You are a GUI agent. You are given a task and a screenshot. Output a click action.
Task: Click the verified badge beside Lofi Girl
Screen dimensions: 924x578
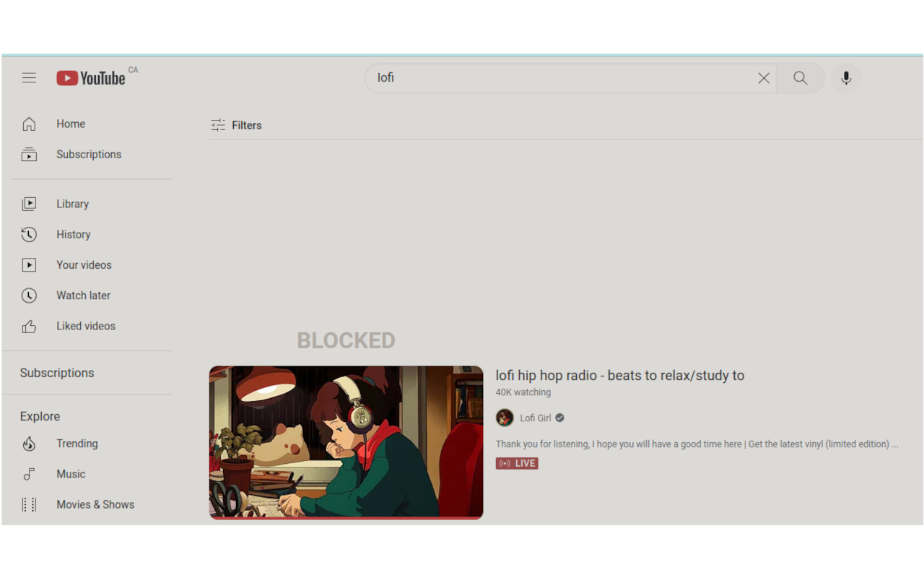click(559, 418)
